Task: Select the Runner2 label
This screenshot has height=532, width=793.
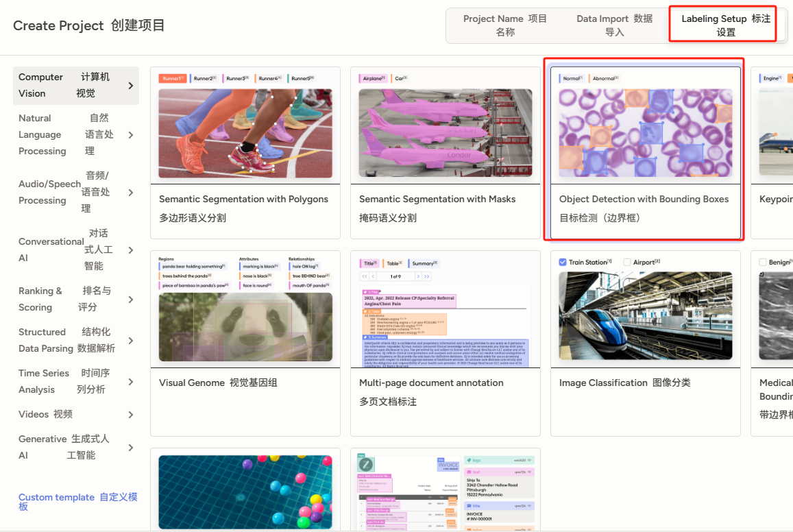Action: tap(205, 78)
